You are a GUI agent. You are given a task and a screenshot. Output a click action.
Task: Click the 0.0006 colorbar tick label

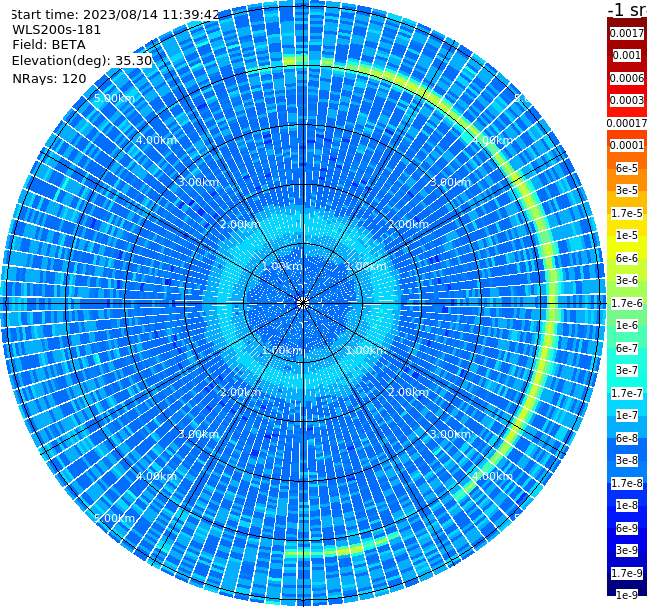point(627,78)
